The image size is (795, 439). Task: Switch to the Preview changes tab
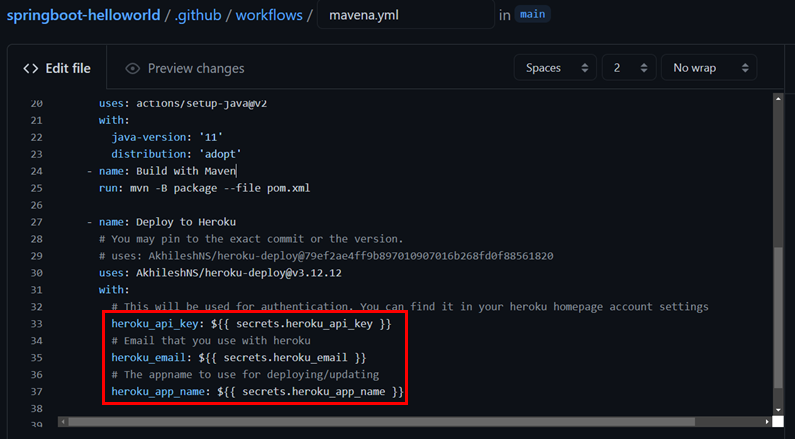[x=185, y=68]
